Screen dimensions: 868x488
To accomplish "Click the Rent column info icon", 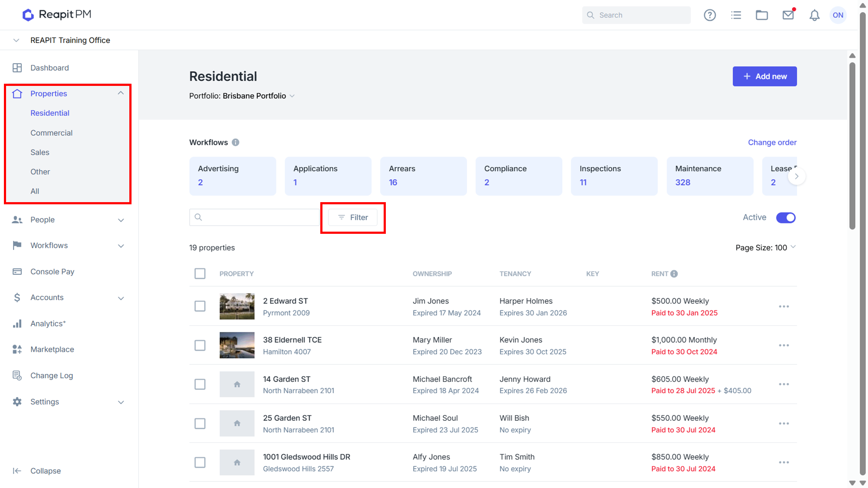I will pyautogui.click(x=674, y=274).
